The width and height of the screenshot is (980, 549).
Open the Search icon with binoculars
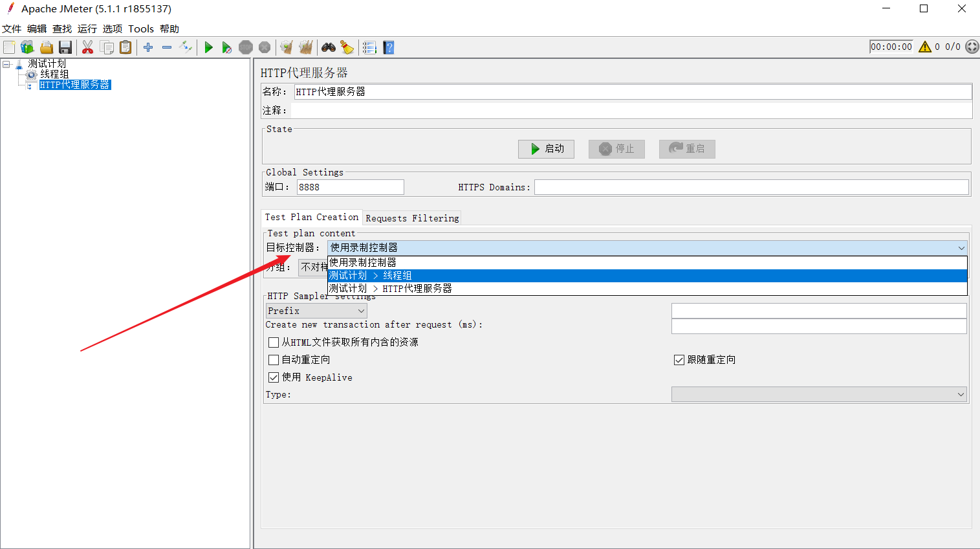(x=329, y=47)
